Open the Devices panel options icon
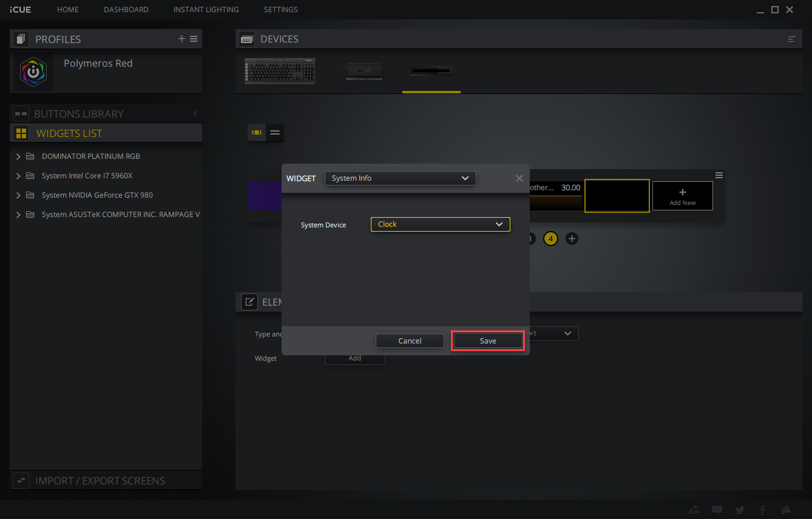 (791, 39)
